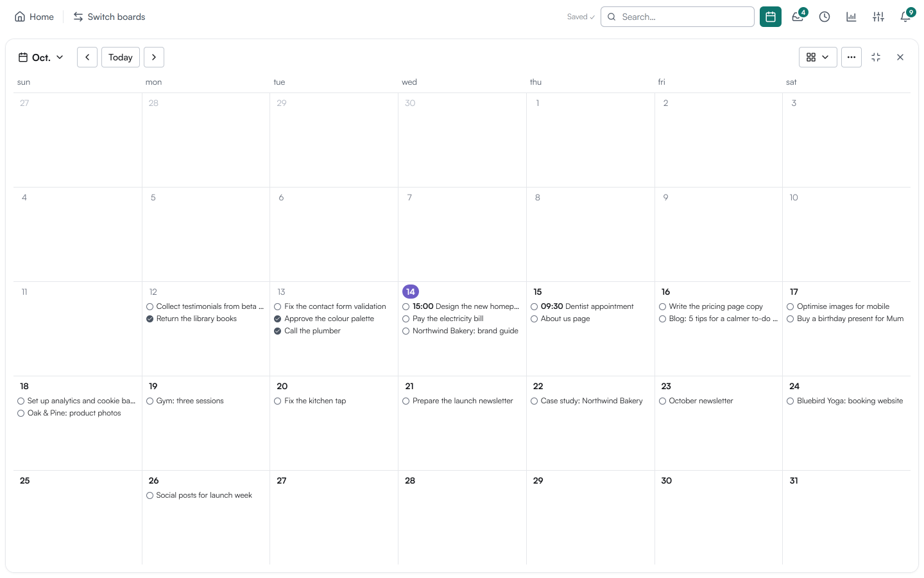Open Buy a birthday present for Mum
The image size is (924, 578).
tap(850, 319)
